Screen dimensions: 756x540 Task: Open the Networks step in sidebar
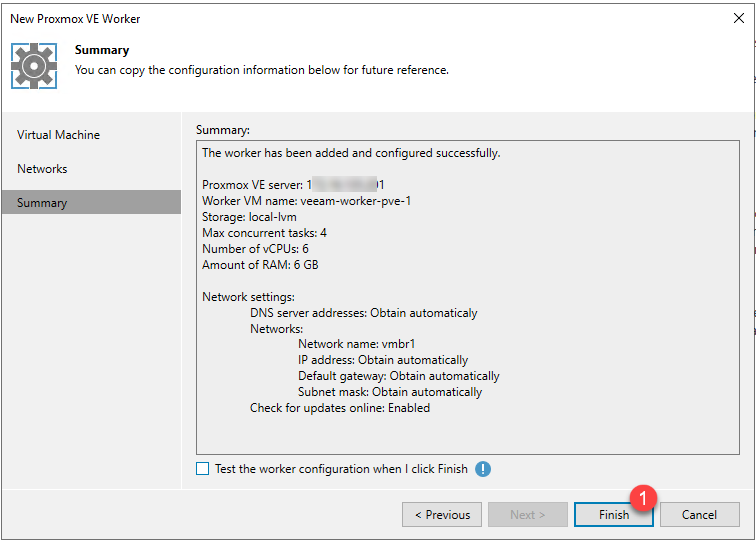(x=42, y=169)
